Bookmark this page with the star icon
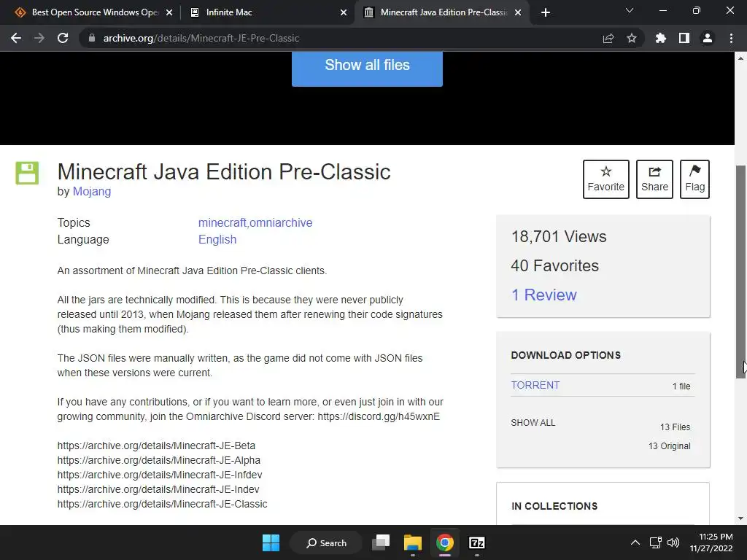Screen dimensions: 747x560 [632, 38]
